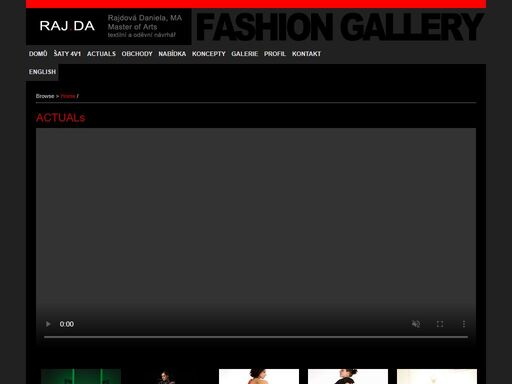Click the RAJ.DA logo
Screen dimensions: 512x384
[x=67, y=26]
